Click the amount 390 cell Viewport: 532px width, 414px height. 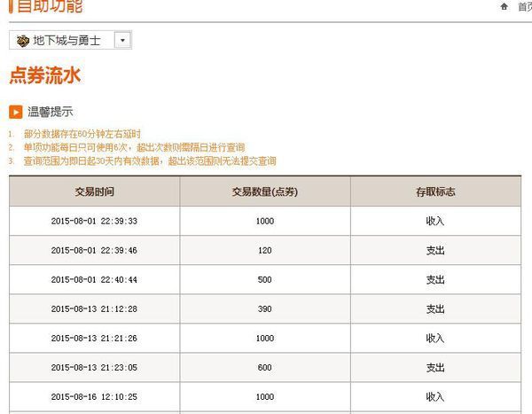265,309
